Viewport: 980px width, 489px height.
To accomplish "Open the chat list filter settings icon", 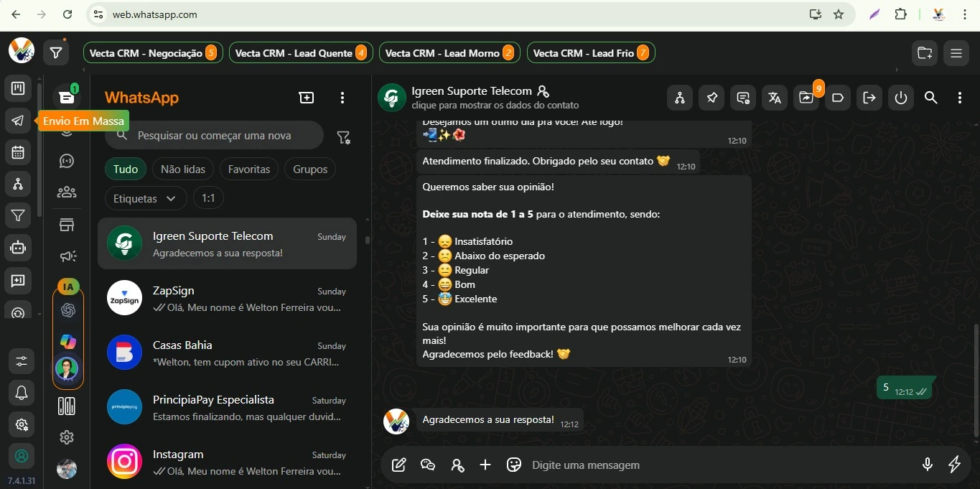I will point(344,137).
